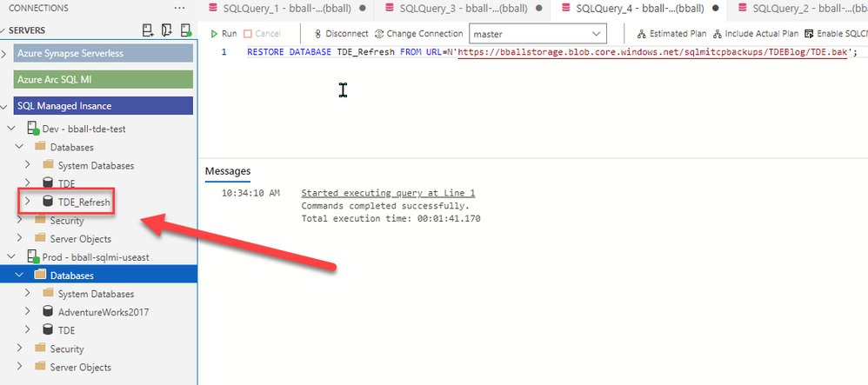Expand the Azure Synapse Serverless group

point(4,54)
